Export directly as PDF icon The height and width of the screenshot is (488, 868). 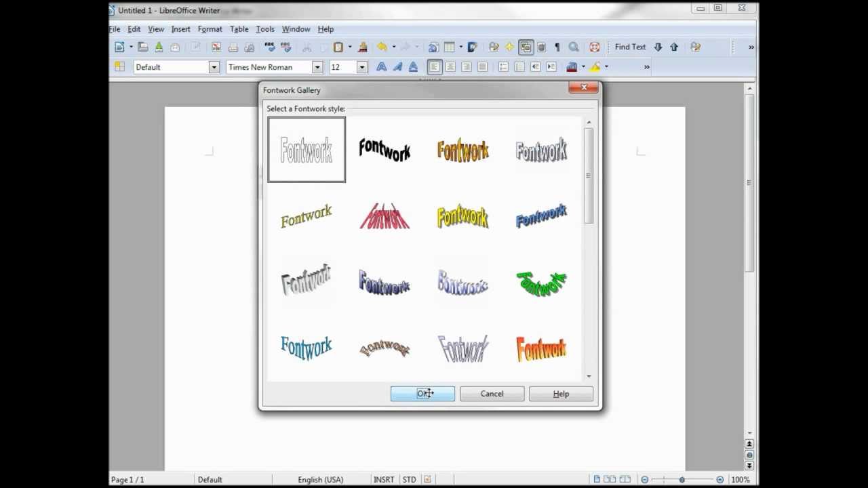(216, 47)
